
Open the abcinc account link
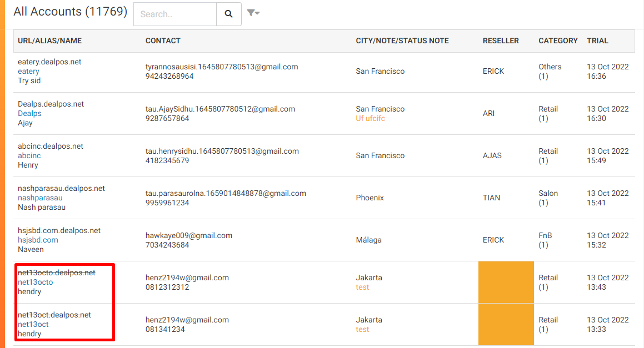29,156
